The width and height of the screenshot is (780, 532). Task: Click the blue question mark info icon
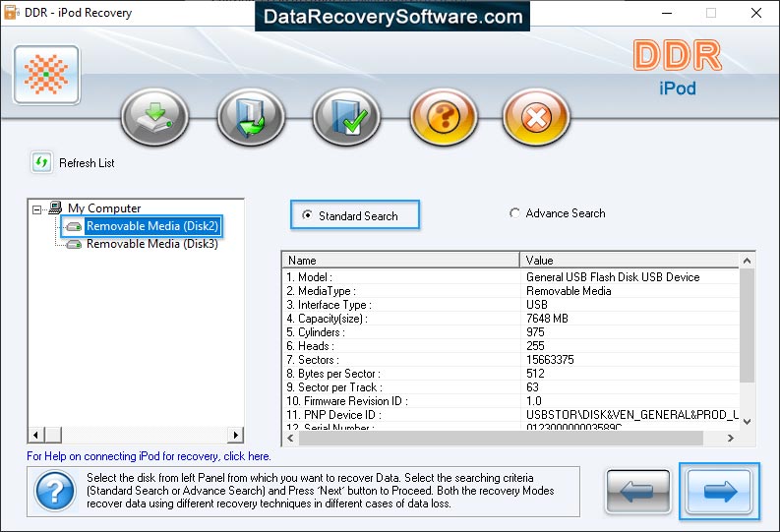tap(55, 492)
